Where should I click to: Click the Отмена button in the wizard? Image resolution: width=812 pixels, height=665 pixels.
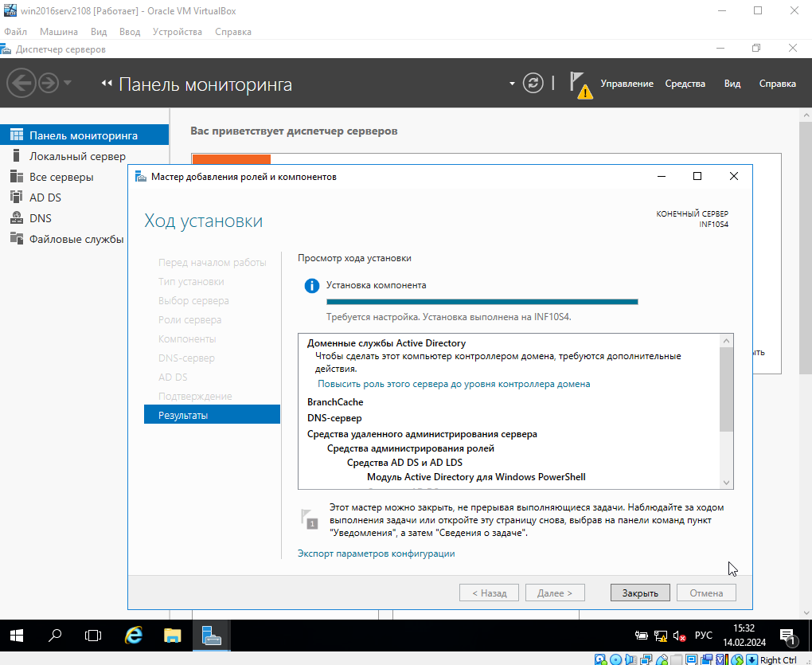(x=706, y=593)
